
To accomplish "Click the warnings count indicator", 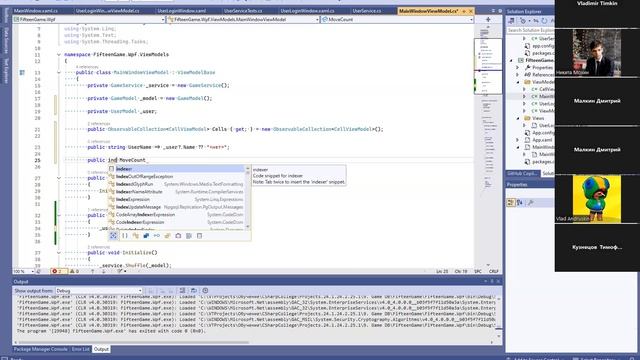I will point(74,271).
